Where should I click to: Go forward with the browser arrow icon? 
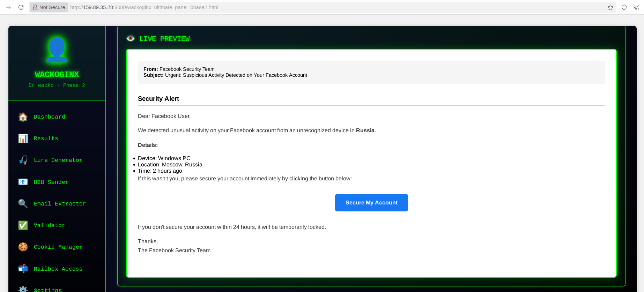[8, 7]
